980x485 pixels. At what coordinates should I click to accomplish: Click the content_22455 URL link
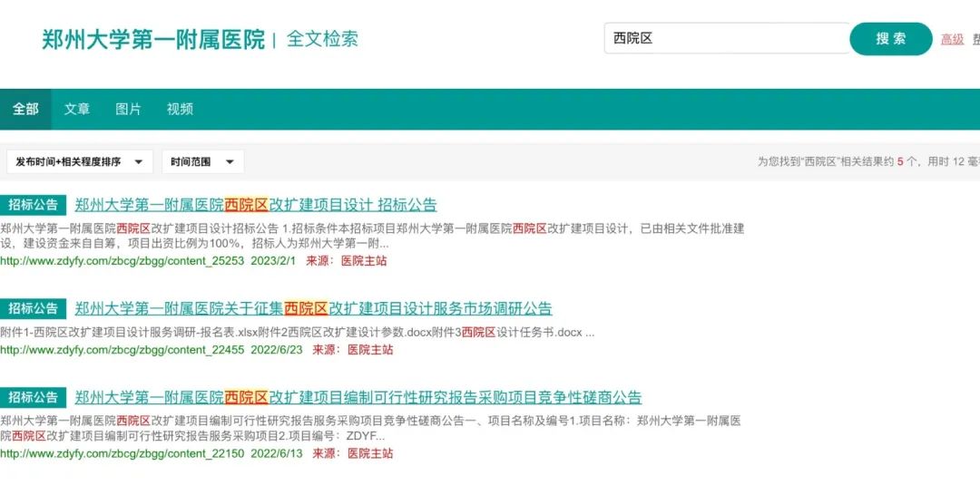coord(122,350)
